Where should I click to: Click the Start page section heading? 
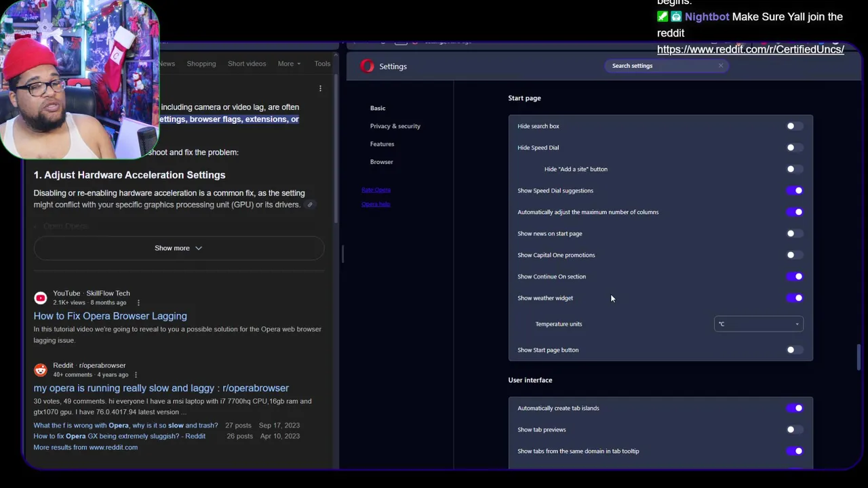524,98
